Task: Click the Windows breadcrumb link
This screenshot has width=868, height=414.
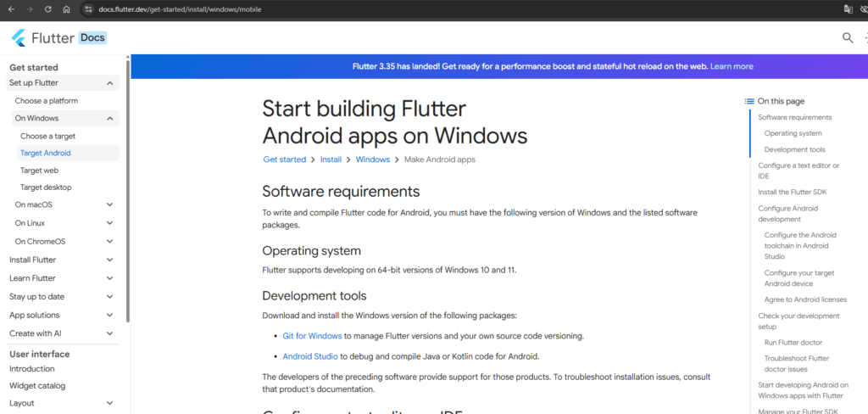Action: (x=373, y=159)
